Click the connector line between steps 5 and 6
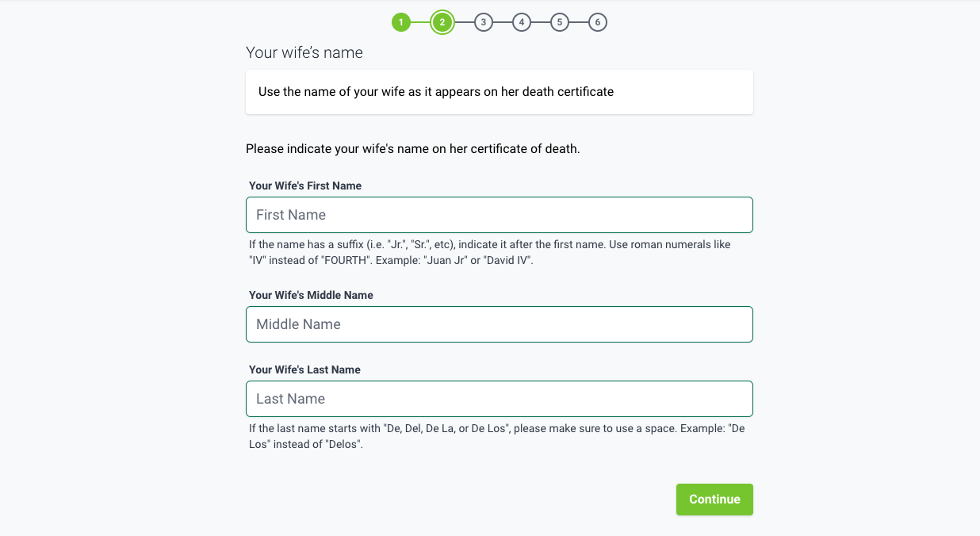Screen dimensions: 980x536 pos(578,22)
